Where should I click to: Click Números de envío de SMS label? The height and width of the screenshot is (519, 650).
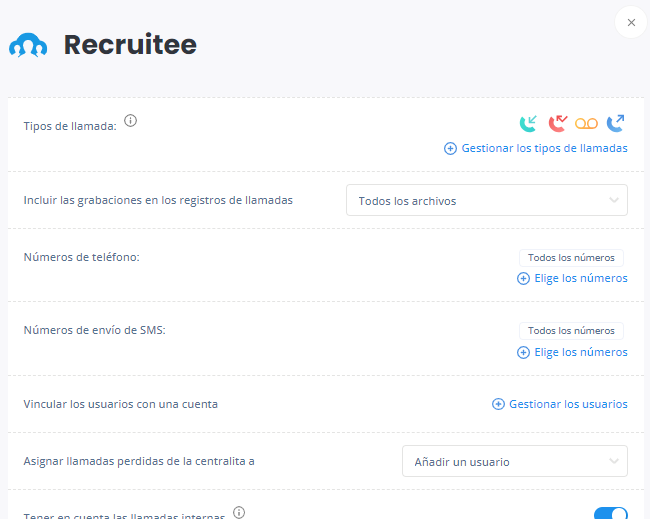[95, 330]
